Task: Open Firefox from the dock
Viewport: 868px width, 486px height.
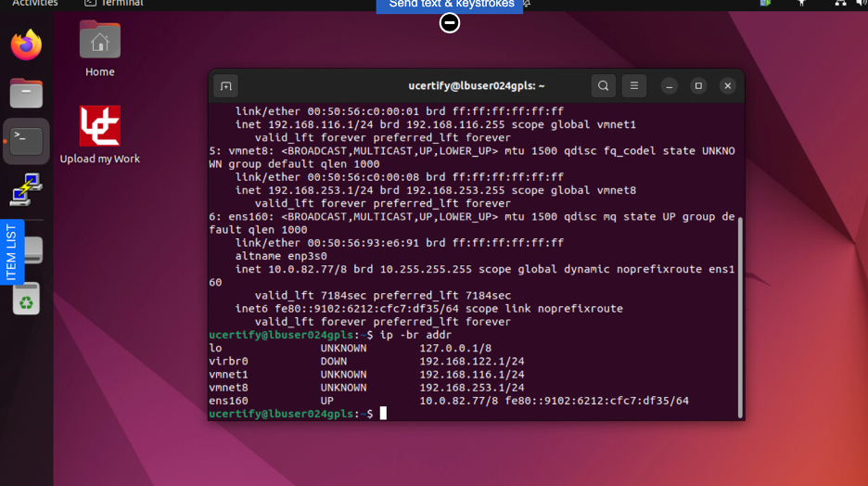Action: tap(26, 45)
